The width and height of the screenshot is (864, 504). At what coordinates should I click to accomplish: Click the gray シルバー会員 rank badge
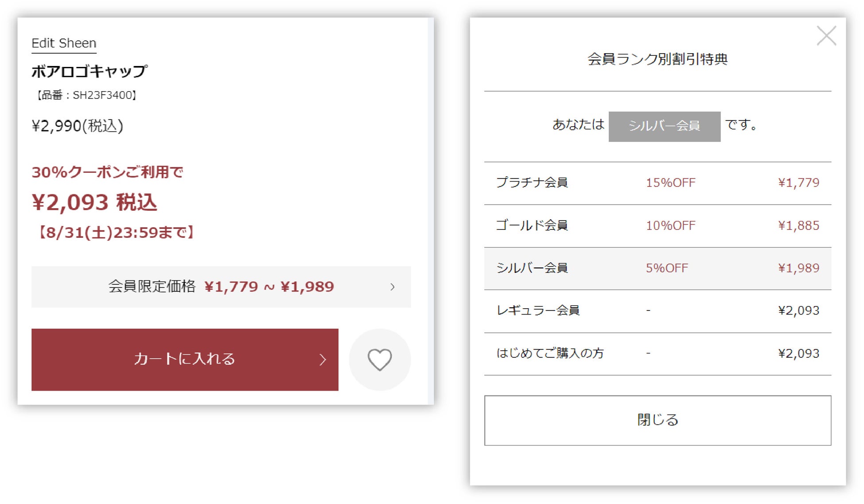[664, 127]
